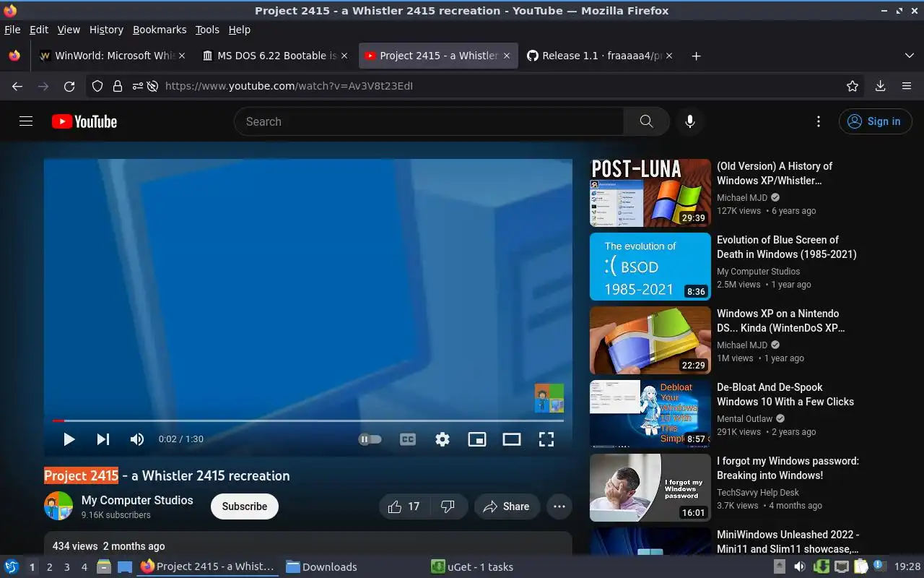Seek on the video progress bar
Viewport: 924px width, 578px height.
point(308,420)
